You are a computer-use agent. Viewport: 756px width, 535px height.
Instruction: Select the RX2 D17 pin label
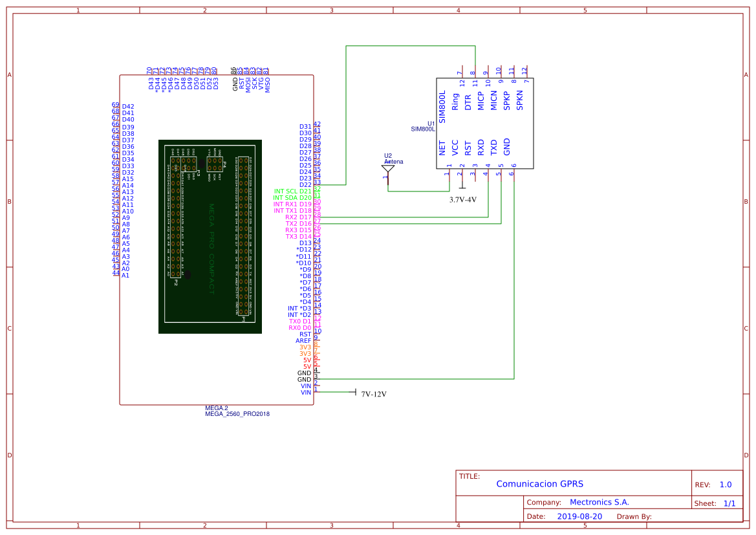(x=298, y=217)
